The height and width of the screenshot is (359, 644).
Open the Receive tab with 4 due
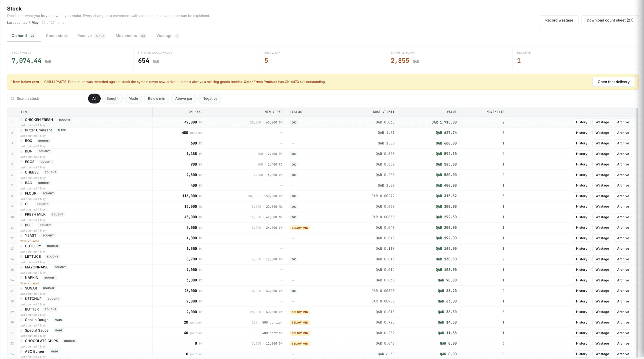click(91, 36)
